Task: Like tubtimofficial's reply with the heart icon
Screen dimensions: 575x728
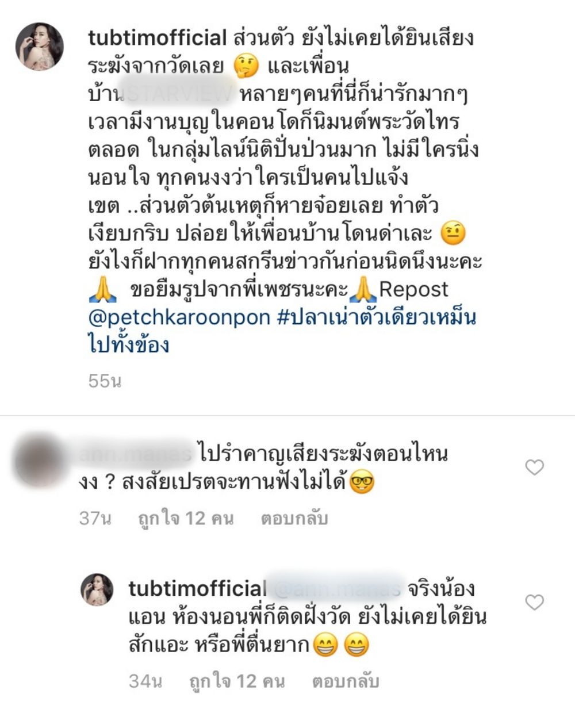Action: point(535,602)
